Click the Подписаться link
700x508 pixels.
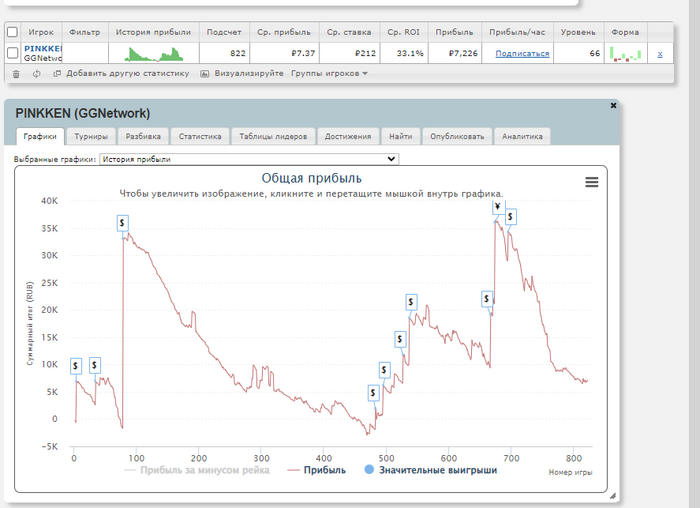[522, 54]
